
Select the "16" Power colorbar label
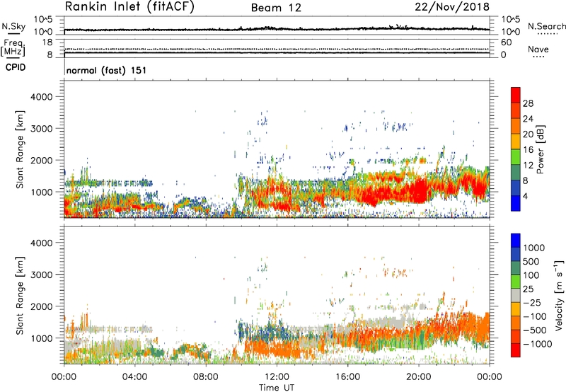(528, 150)
